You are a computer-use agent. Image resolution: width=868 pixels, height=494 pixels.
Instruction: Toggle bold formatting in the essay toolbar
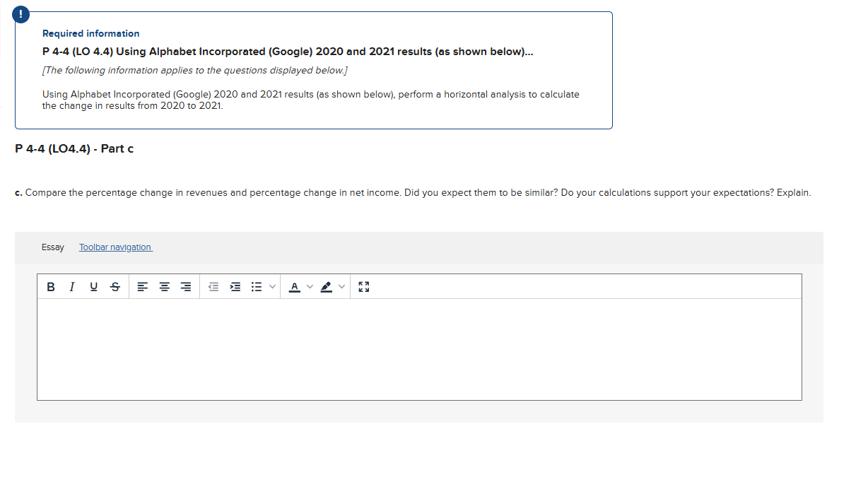(x=50, y=286)
